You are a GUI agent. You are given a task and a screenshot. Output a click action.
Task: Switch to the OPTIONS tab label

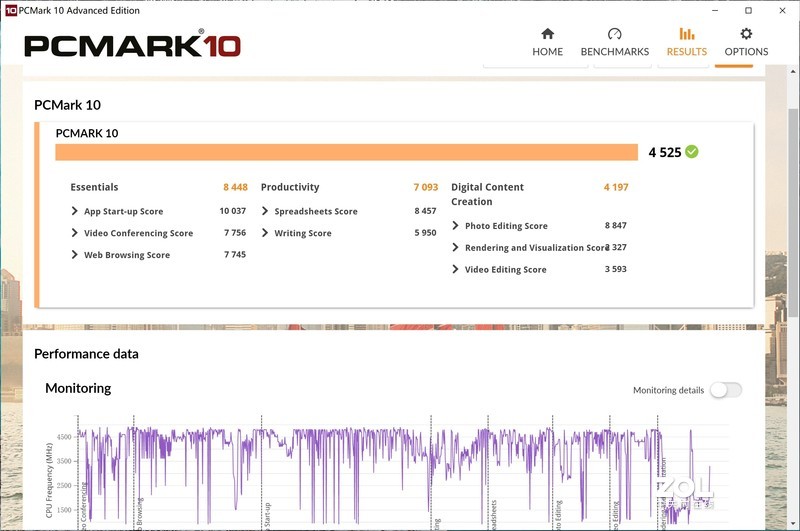(746, 52)
